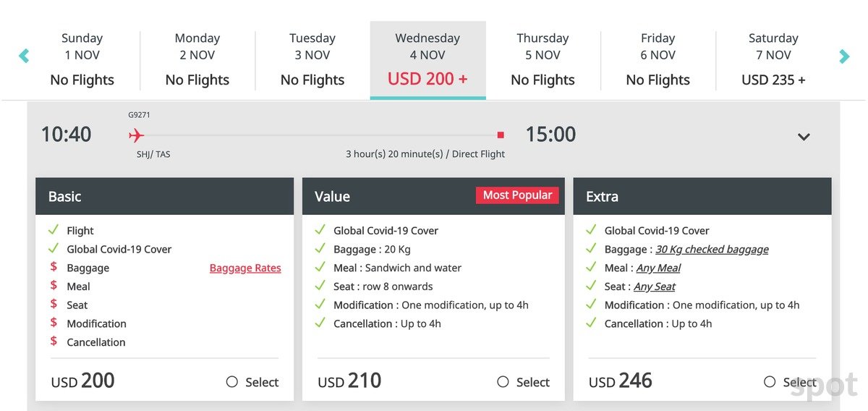The height and width of the screenshot is (411, 868).
Task: Open the 30 Kg checked baggage link
Action: (712, 249)
